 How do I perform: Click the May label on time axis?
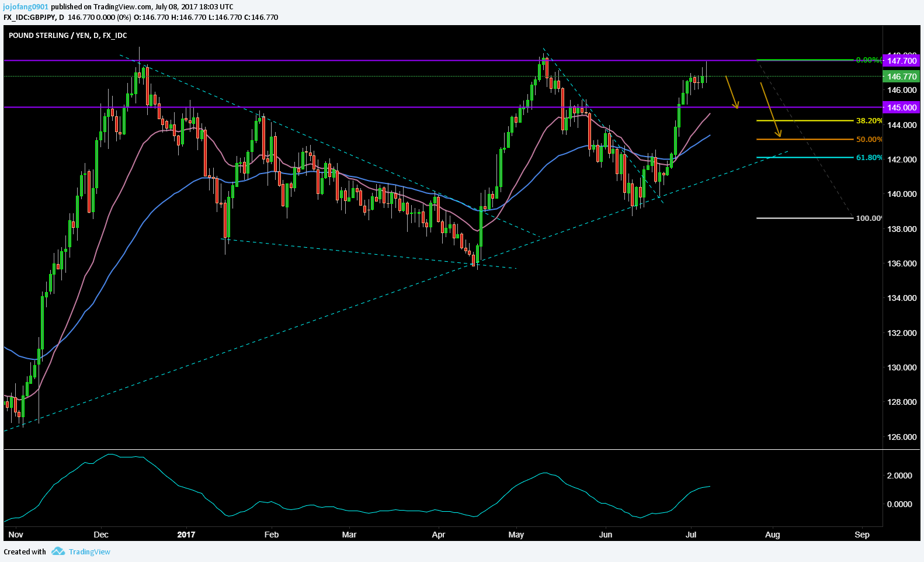click(516, 535)
